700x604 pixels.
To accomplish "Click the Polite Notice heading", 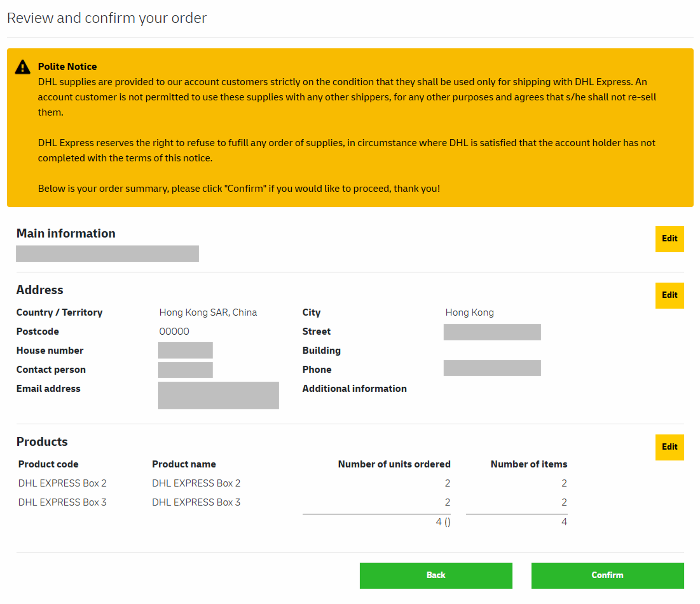I will (67, 67).
